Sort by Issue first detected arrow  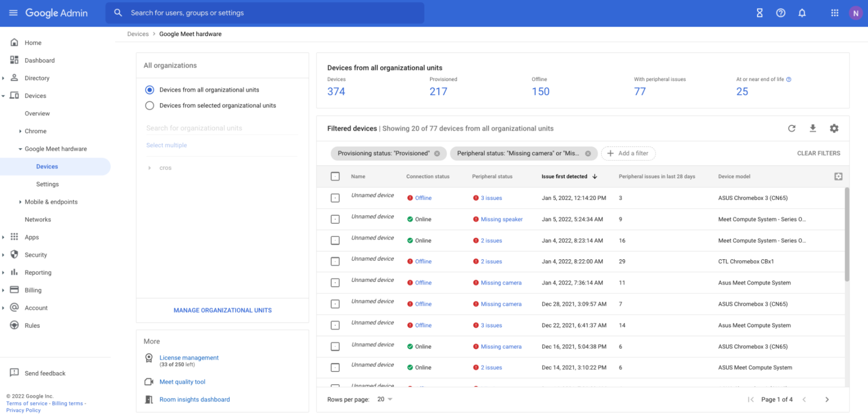595,176
